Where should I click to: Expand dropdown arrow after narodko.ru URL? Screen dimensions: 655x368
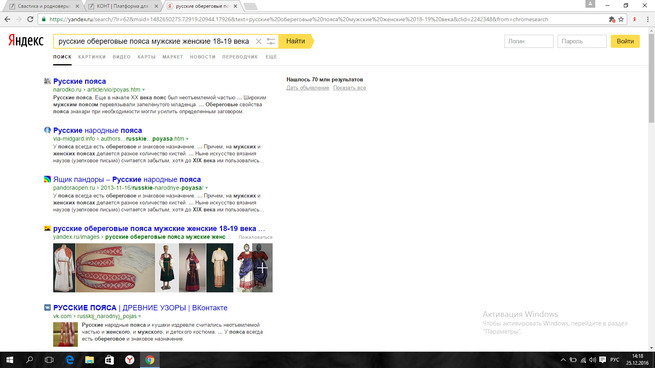tap(143, 90)
